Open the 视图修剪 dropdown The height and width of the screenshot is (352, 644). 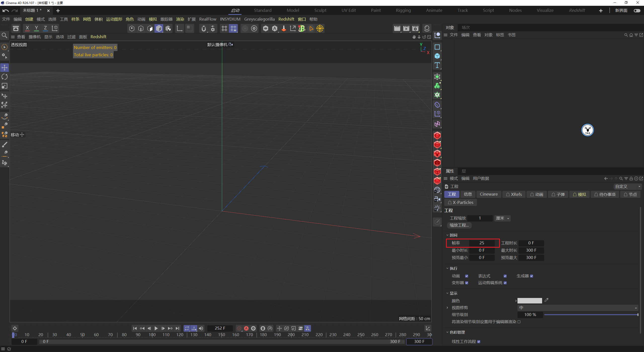click(578, 308)
